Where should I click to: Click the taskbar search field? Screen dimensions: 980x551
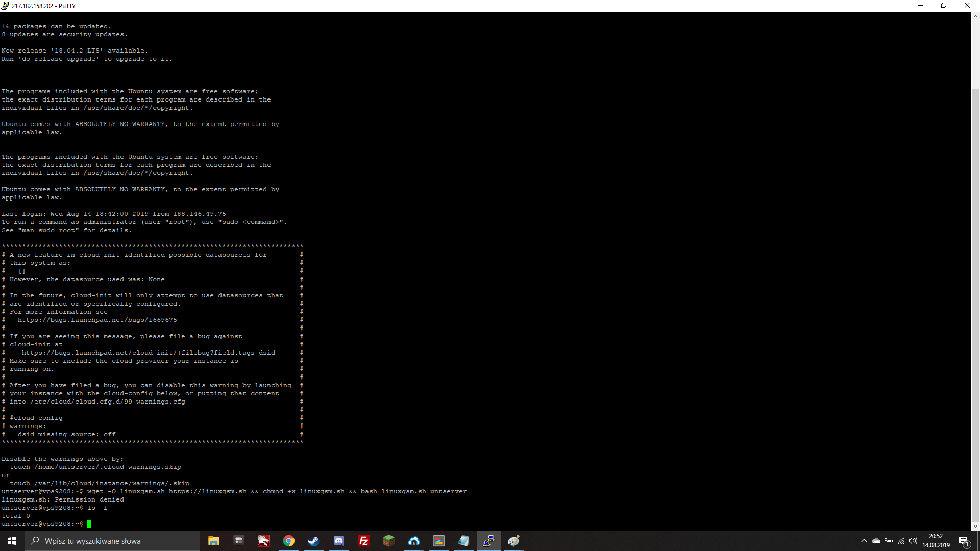click(112, 541)
